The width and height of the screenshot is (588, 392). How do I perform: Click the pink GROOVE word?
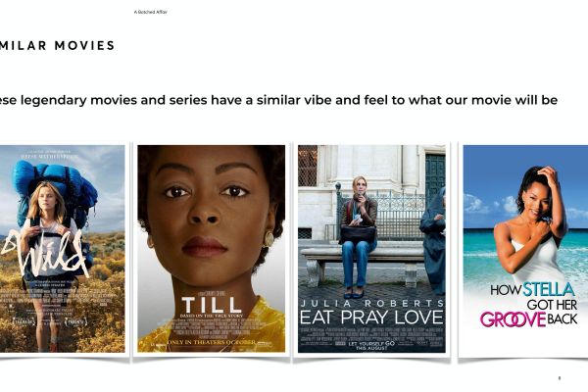[513, 319]
